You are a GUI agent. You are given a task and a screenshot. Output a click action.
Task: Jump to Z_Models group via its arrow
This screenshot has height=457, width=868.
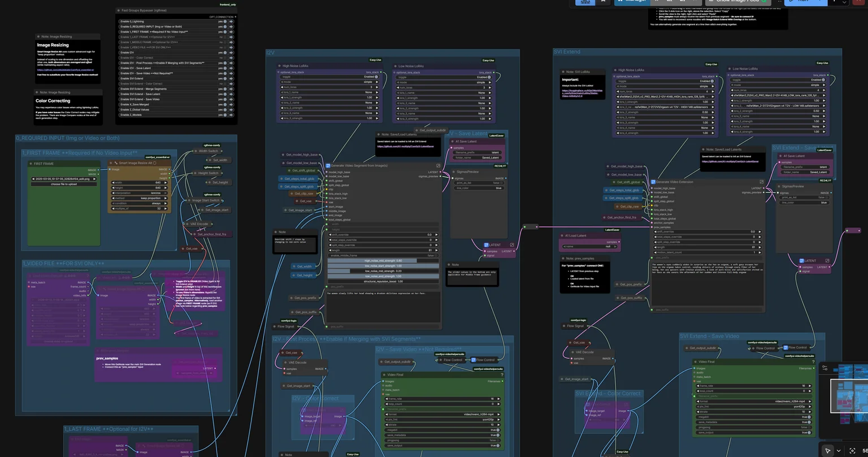pyautogui.click(x=231, y=115)
